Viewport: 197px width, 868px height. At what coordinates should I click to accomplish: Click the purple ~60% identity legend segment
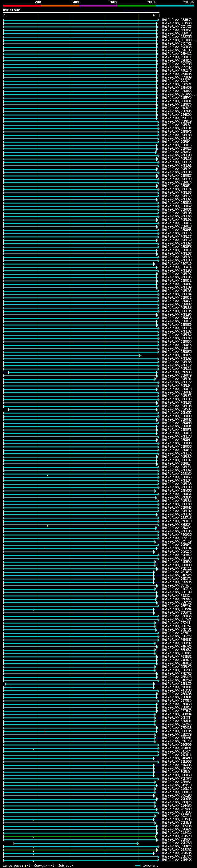pyautogui.click(x=99, y=6)
